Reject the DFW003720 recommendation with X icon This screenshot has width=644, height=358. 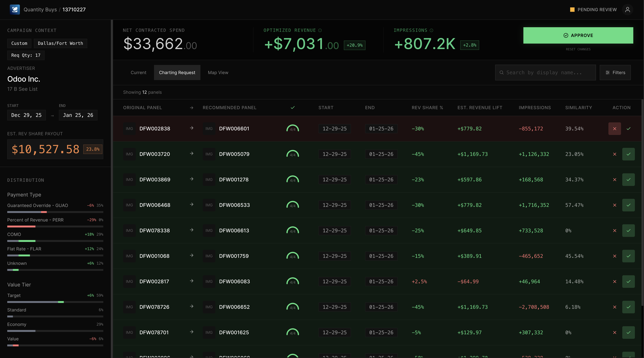pyautogui.click(x=615, y=154)
